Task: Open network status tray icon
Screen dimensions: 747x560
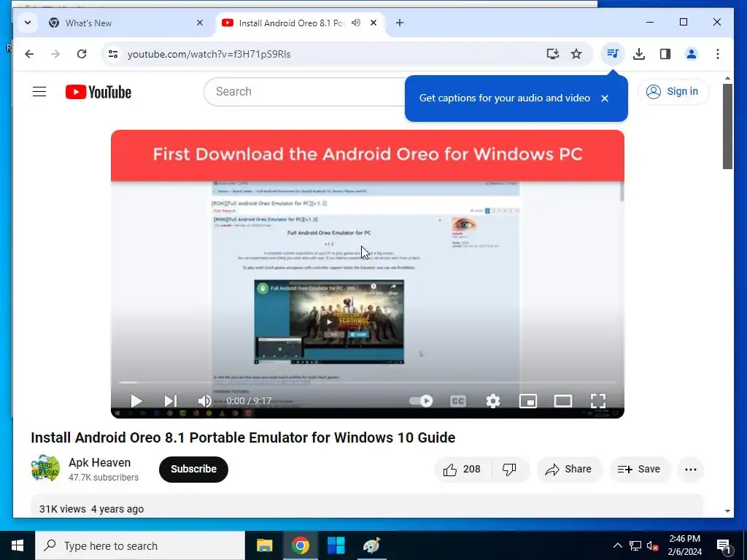Action: pyautogui.click(x=635, y=546)
